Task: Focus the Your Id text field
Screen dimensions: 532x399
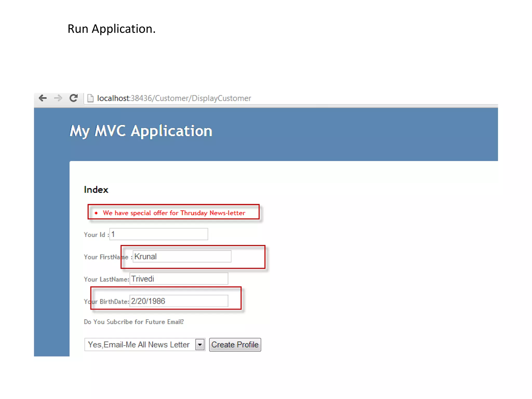Action: coord(158,234)
